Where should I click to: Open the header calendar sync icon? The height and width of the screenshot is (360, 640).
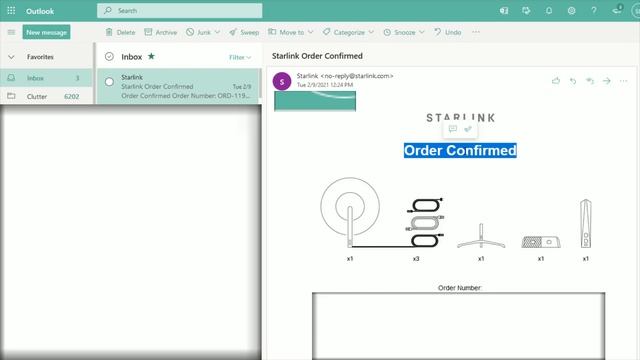526,11
